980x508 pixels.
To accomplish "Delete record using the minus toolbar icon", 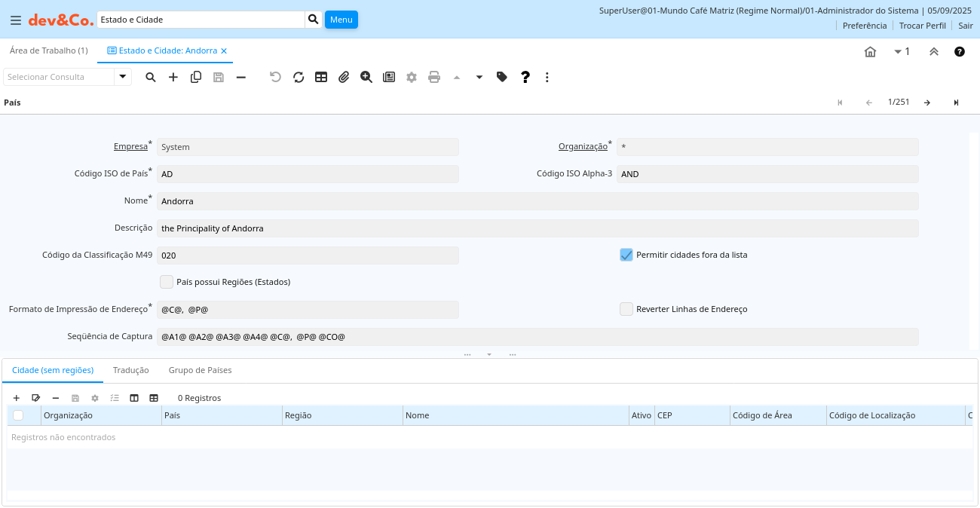I will point(241,77).
